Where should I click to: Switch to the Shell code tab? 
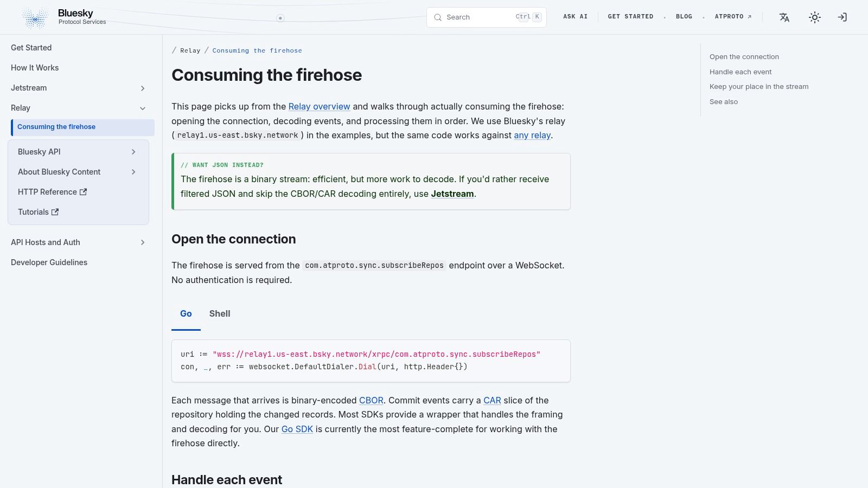220,313
